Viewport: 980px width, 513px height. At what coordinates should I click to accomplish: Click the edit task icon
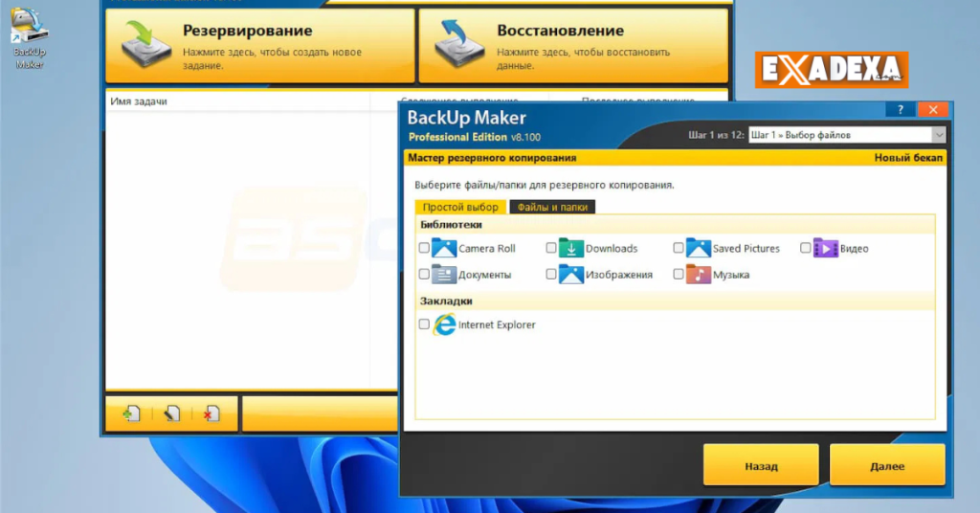171,413
